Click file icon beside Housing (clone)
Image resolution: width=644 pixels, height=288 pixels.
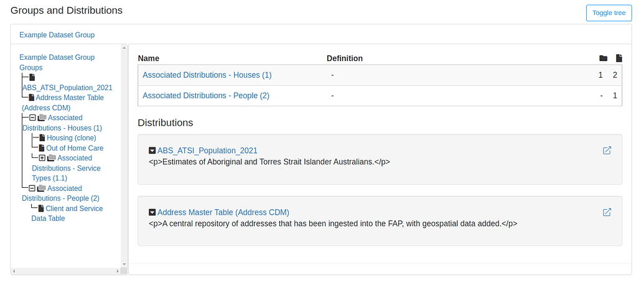[x=42, y=138]
